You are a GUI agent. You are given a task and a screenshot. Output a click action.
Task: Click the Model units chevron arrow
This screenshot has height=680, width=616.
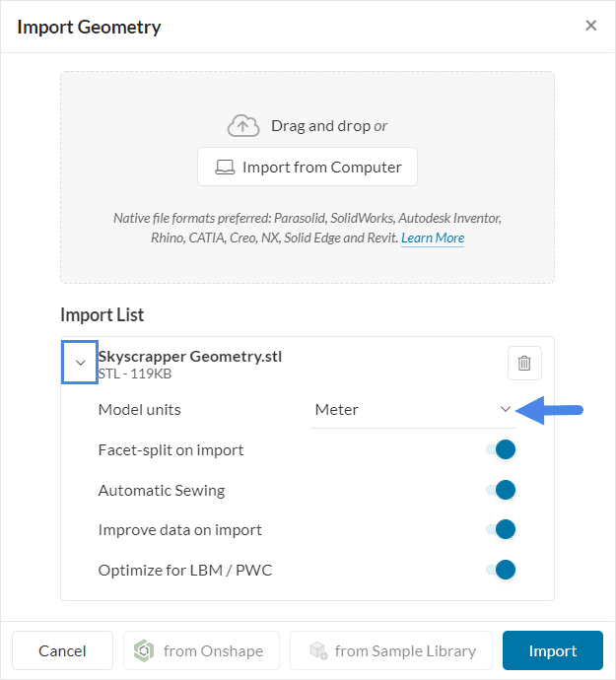(x=506, y=410)
